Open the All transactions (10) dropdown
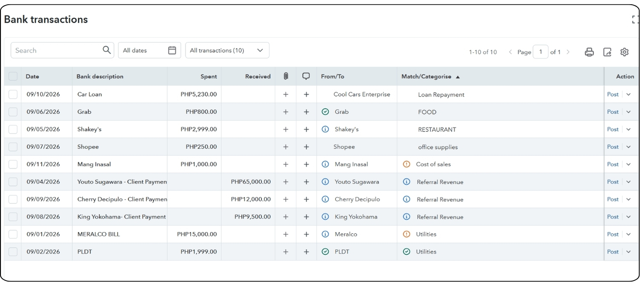This screenshot has width=644, height=282. point(227,50)
